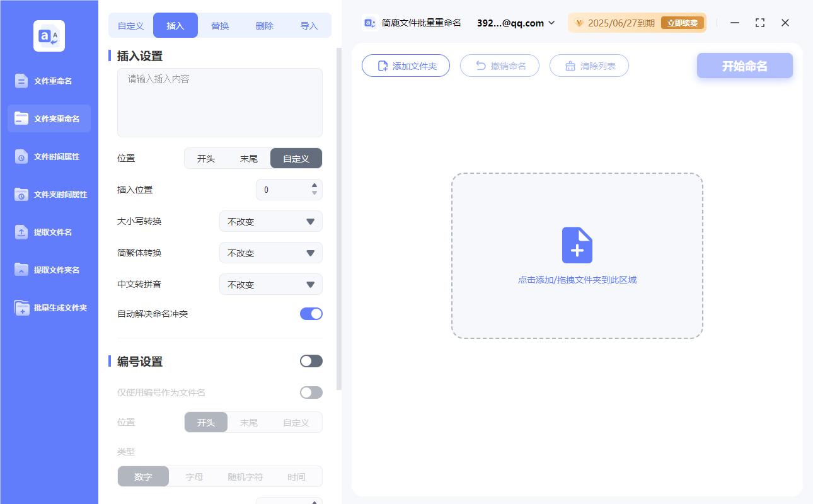Screen dimensions: 813x504
Task: Open the 文件时间属性 sidebar icon
Action: click(21, 156)
